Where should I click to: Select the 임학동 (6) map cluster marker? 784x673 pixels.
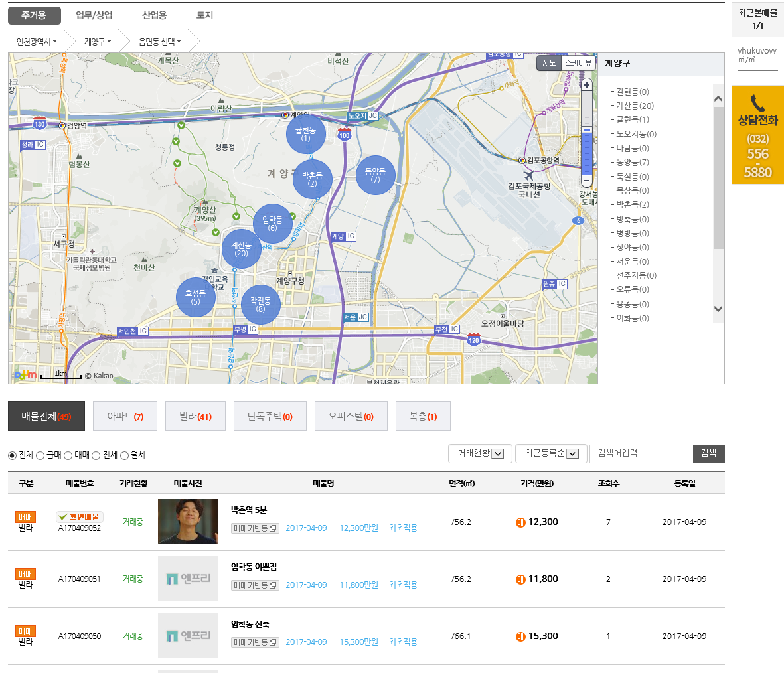[x=272, y=224]
